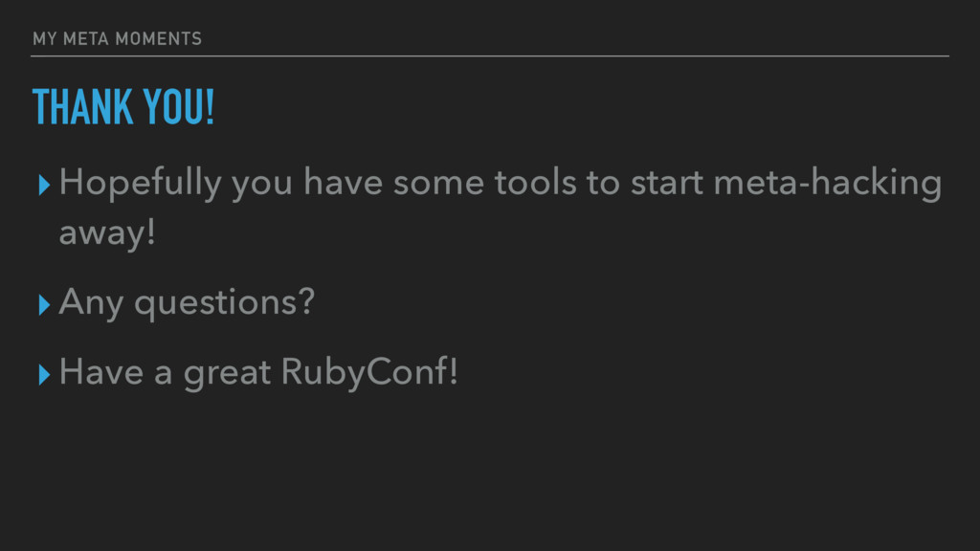Screen dimensions: 980x551
Task: Click the blue bullet arrow beside "Hopefully"
Action: (x=44, y=185)
